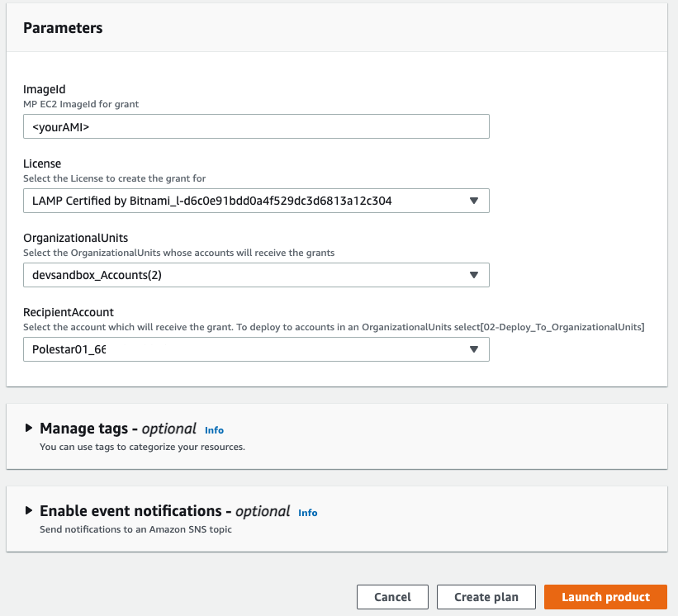The width and height of the screenshot is (678, 616).
Task: Click the Enable event notifications disclosure triangle
Action: (x=31, y=510)
